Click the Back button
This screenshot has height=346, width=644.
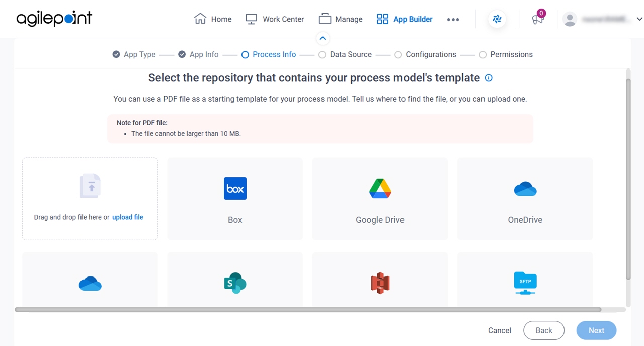point(544,330)
